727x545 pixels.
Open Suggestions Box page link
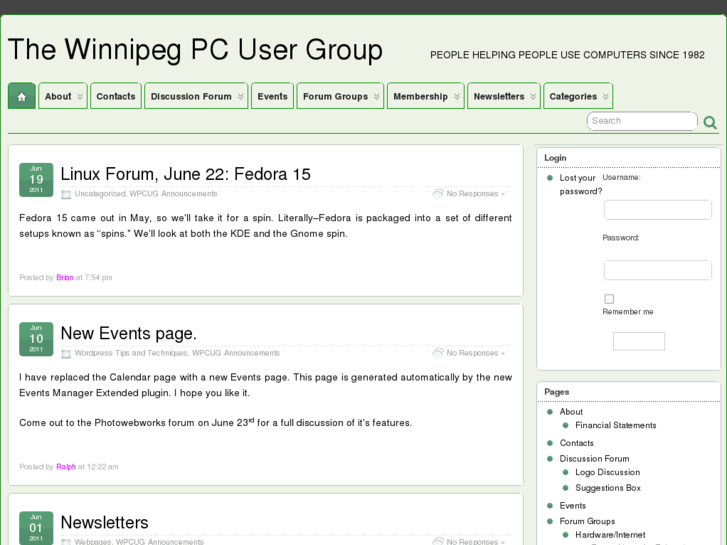608,488
